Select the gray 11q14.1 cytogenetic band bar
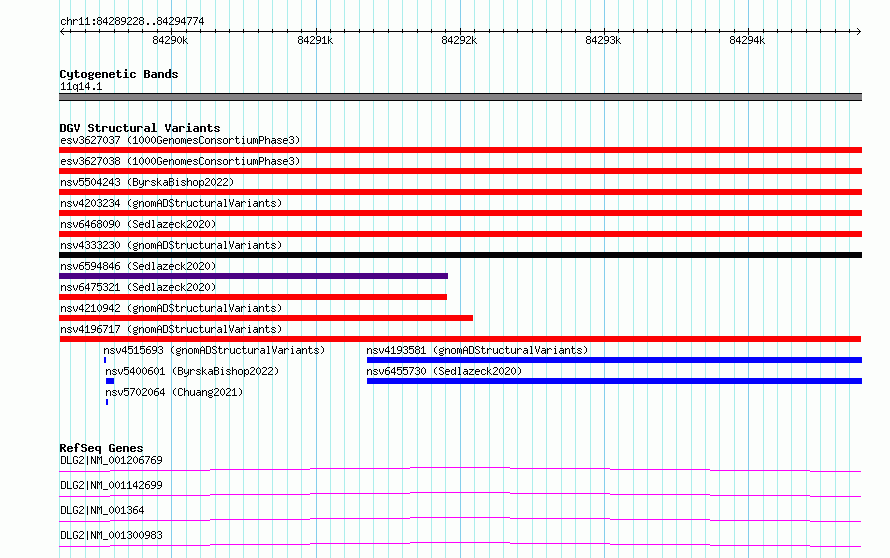The width and height of the screenshot is (890, 558). pos(460,97)
